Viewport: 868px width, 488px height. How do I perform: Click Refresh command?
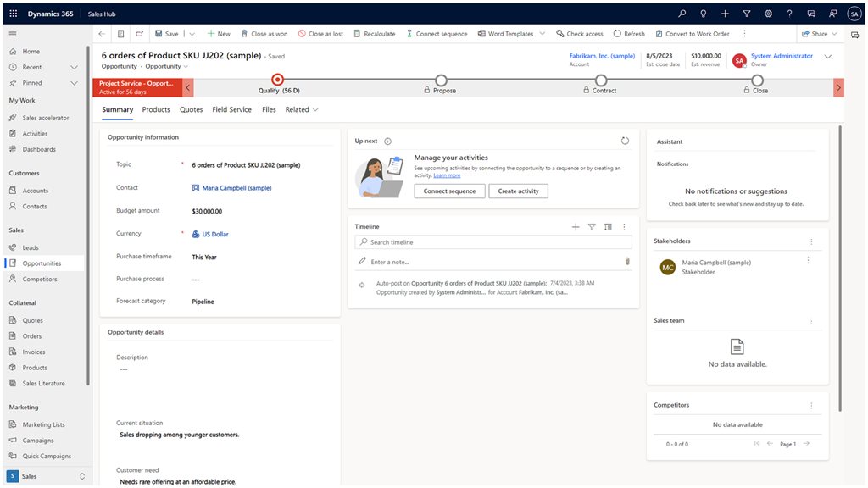coord(629,34)
